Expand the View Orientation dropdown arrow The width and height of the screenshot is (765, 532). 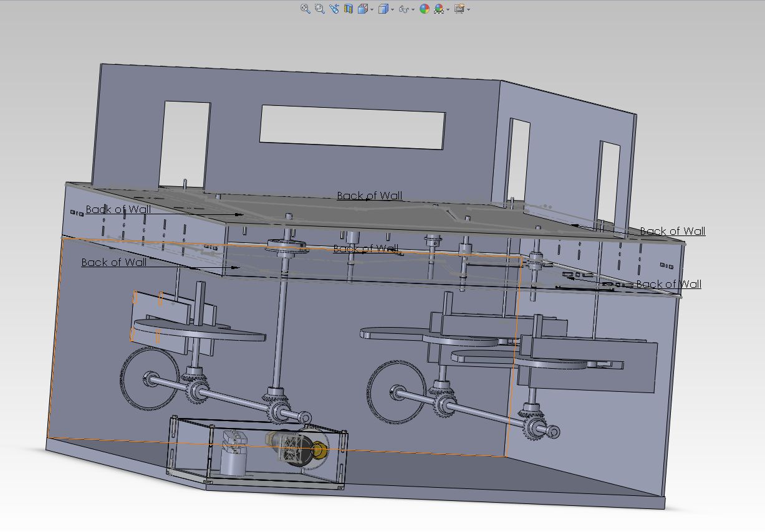tap(372, 9)
